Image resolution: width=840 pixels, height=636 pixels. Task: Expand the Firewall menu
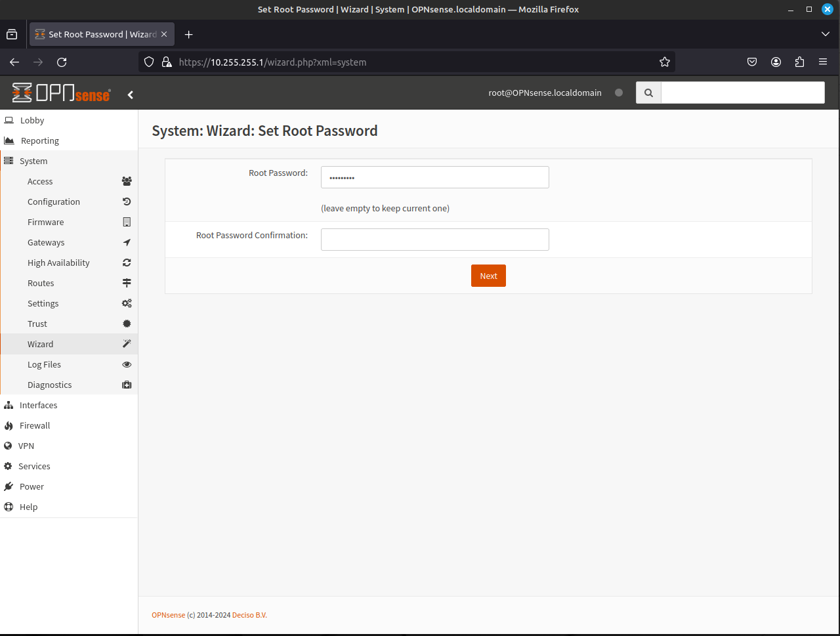click(x=69, y=425)
